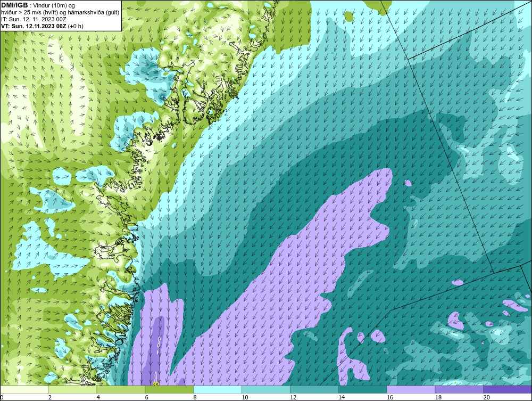The image size is (532, 401).
Task: Click the 6-8 m/s olive green legend swatch
Action: pyautogui.click(x=169, y=389)
